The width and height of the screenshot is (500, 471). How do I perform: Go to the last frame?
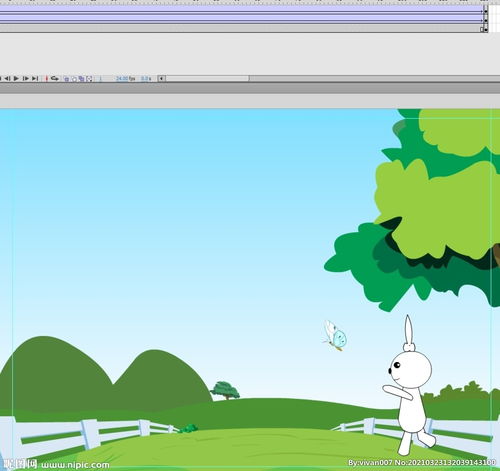coord(35,79)
